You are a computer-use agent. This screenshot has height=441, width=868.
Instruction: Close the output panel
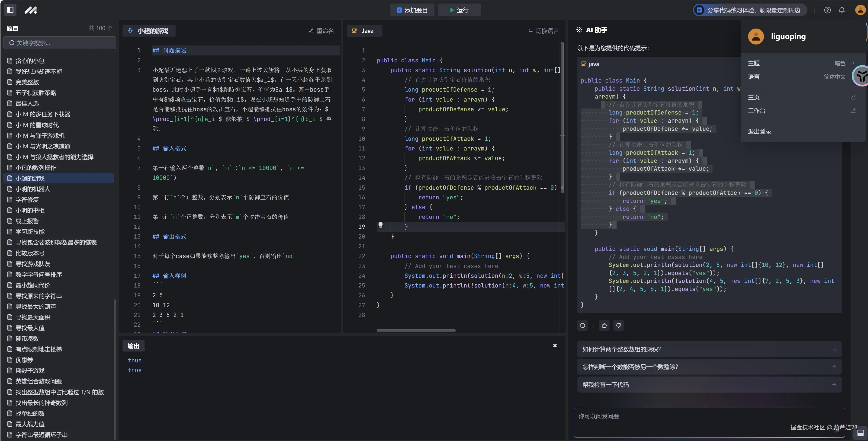click(555, 346)
